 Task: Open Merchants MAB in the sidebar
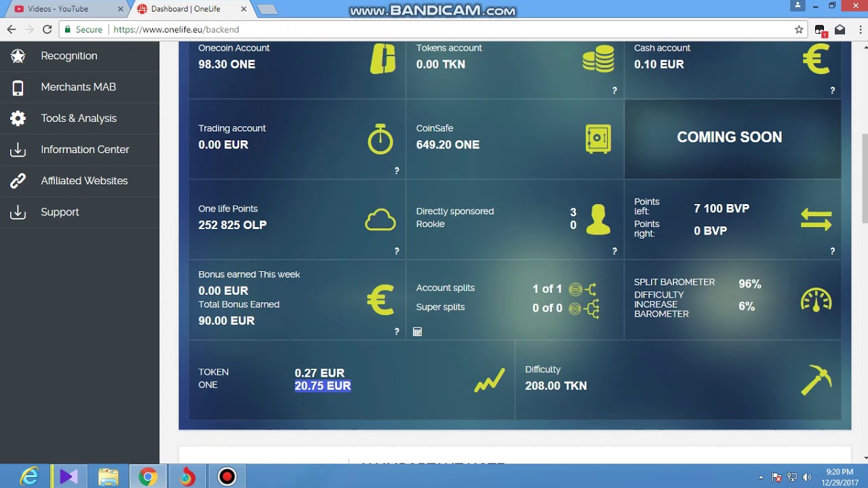(x=79, y=87)
